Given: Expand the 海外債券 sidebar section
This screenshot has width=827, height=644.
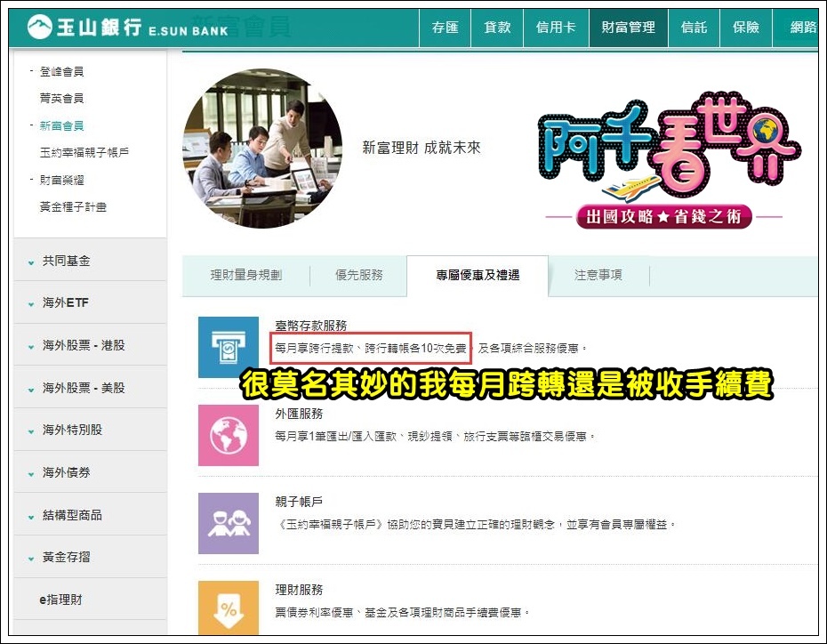Looking at the screenshot, I should [90, 472].
